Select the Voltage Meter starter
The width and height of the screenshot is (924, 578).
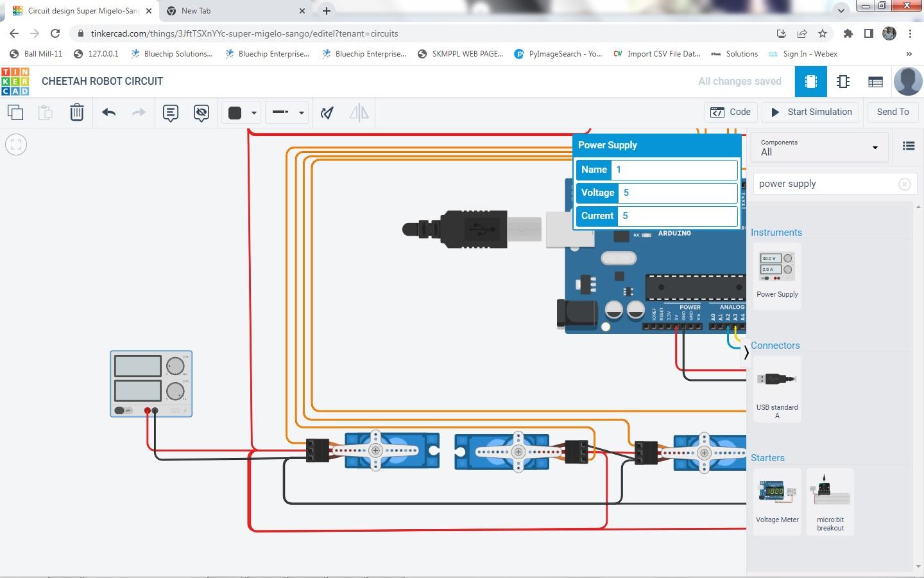tap(777, 501)
